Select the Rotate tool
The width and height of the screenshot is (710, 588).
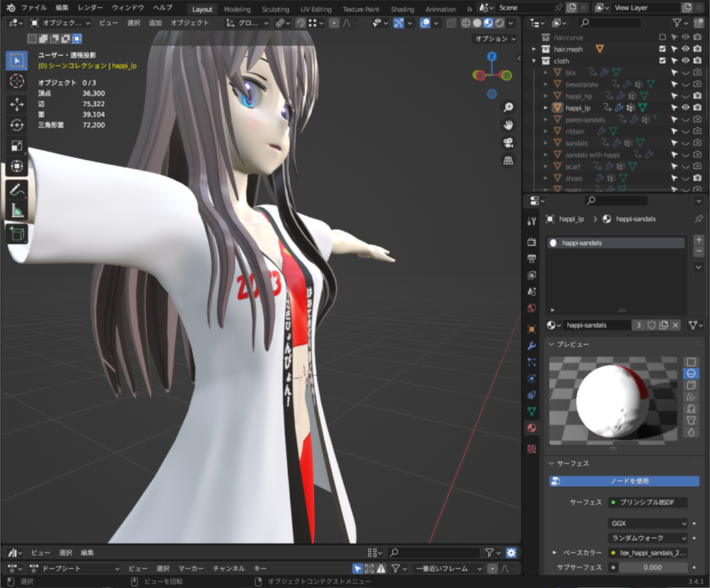pos(17,125)
